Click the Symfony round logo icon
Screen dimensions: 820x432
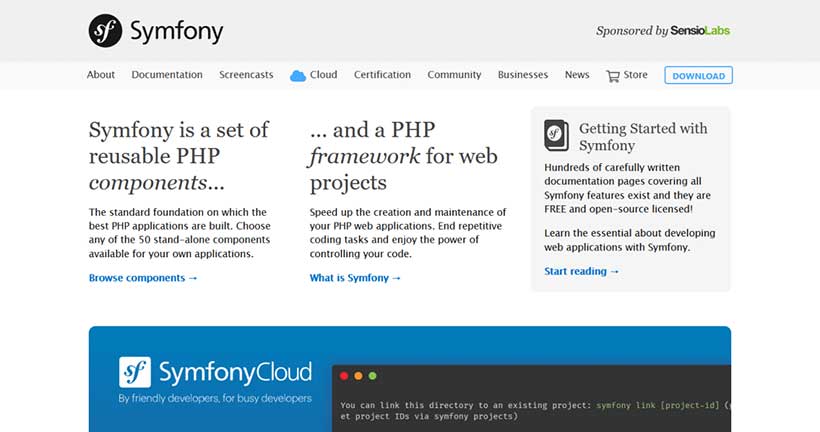[105, 31]
